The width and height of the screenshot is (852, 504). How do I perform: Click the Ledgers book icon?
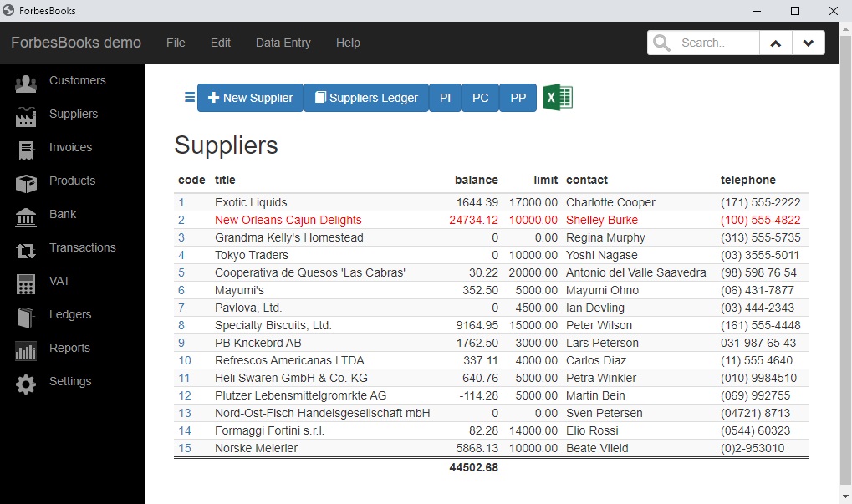26,318
